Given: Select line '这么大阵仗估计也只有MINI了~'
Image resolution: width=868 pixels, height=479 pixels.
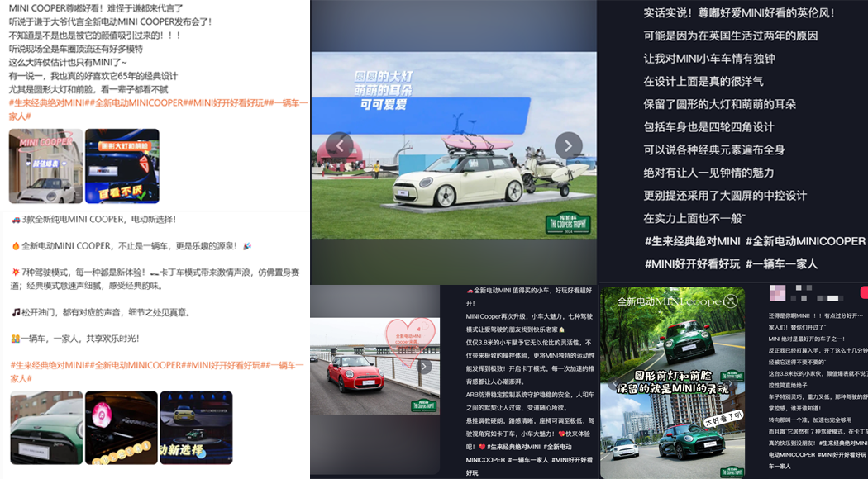Looking at the screenshot, I should click(x=68, y=62).
